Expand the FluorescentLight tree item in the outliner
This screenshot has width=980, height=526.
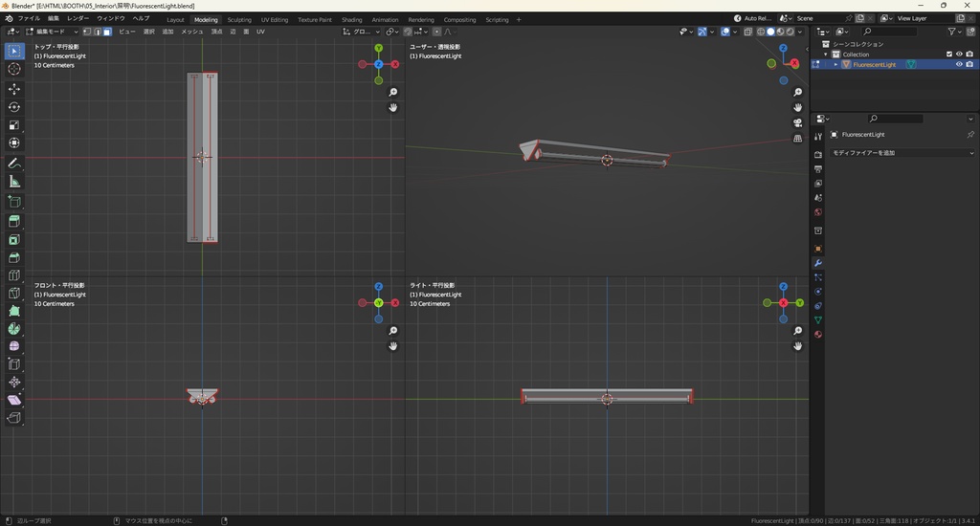[x=835, y=65]
